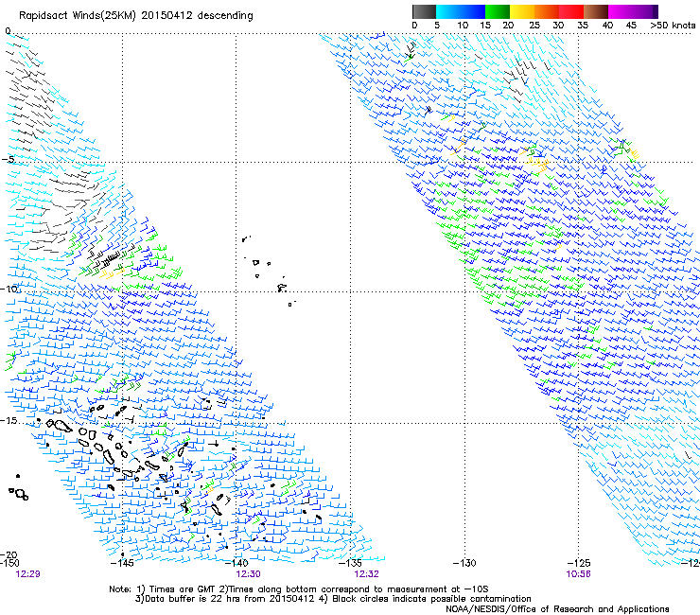700x615 pixels.
Task: Click the '35' legend tick label
Action: pyautogui.click(x=583, y=26)
